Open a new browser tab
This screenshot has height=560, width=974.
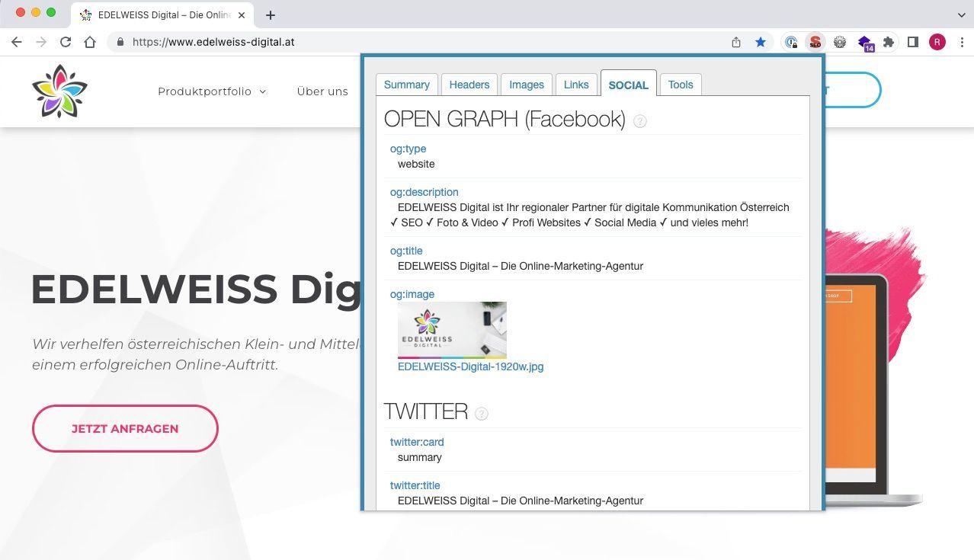(x=271, y=14)
